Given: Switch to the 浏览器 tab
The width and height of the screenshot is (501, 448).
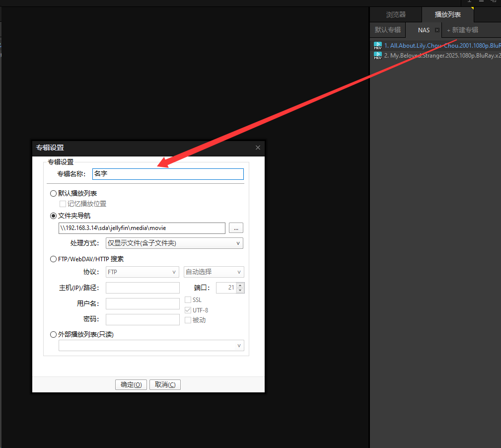Looking at the screenshot, I should click(396, 14).
